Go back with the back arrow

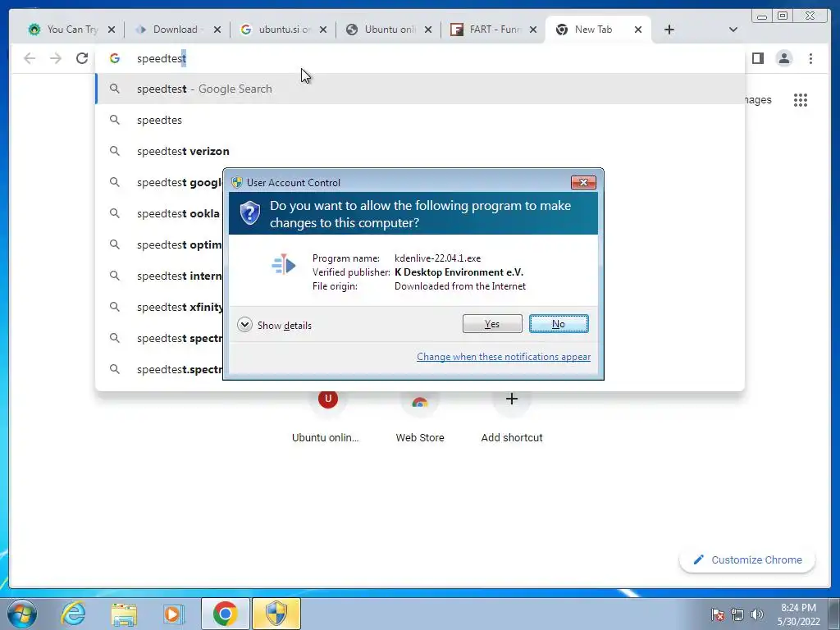tap(30, 58)
